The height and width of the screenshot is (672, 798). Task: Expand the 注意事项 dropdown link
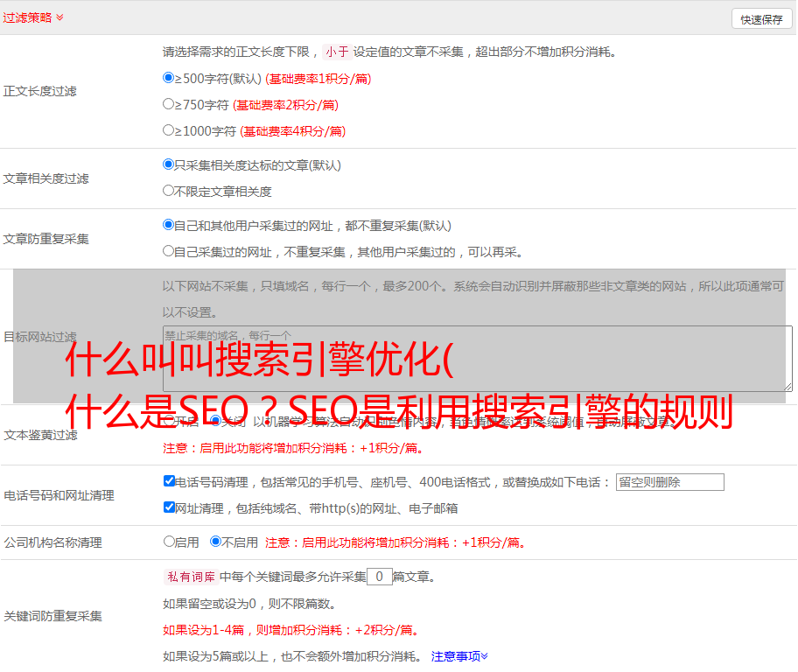tap(459, 655)
